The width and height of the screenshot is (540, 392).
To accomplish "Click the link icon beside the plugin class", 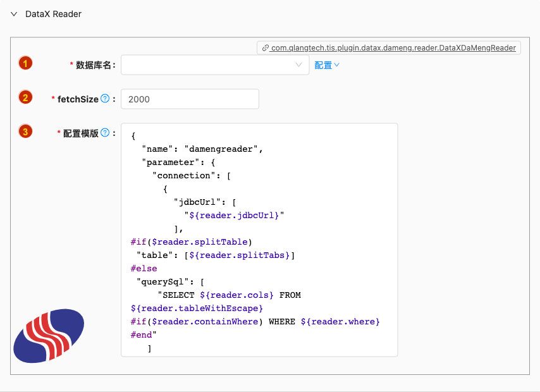I will (265, 48).
